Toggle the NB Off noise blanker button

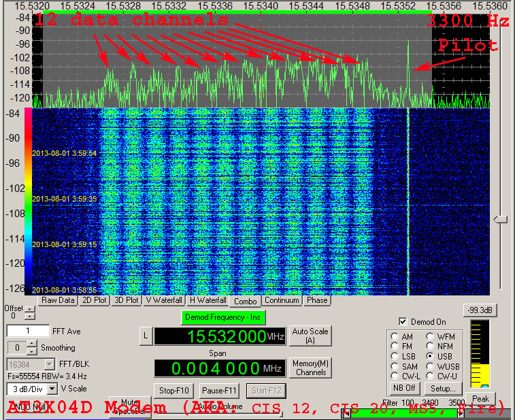(x=404, y=389)
